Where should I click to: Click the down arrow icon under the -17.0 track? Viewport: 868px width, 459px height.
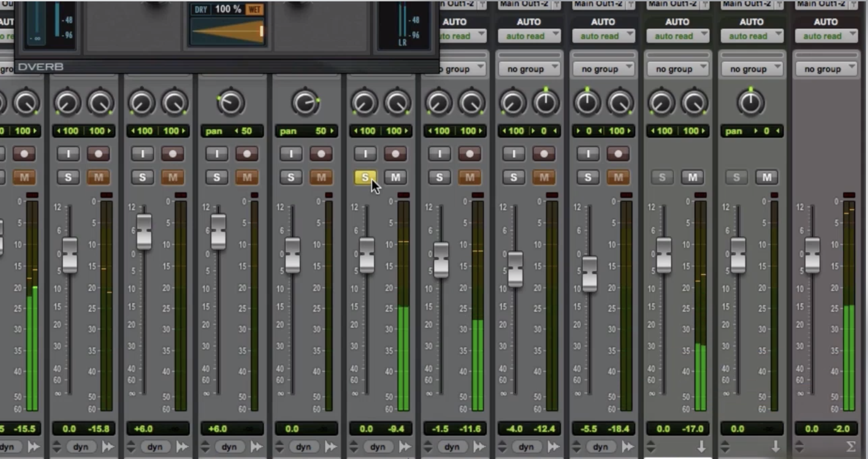701,447
